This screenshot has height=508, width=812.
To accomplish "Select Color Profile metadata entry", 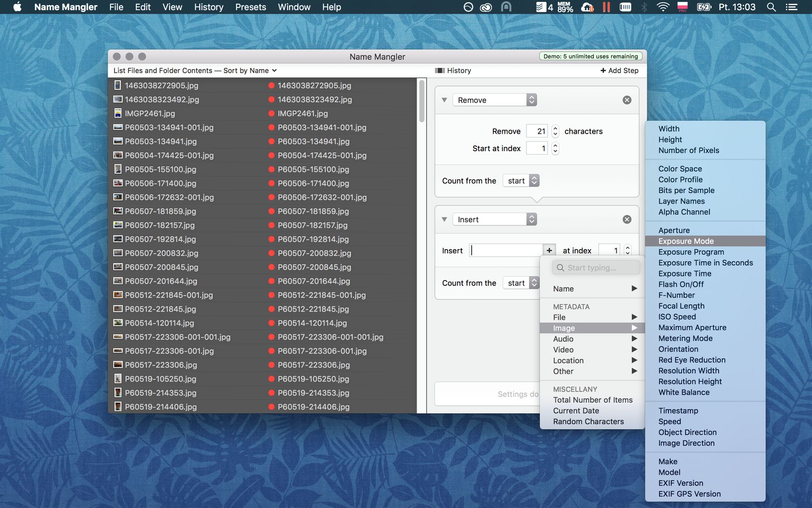I will coord(705,180).
